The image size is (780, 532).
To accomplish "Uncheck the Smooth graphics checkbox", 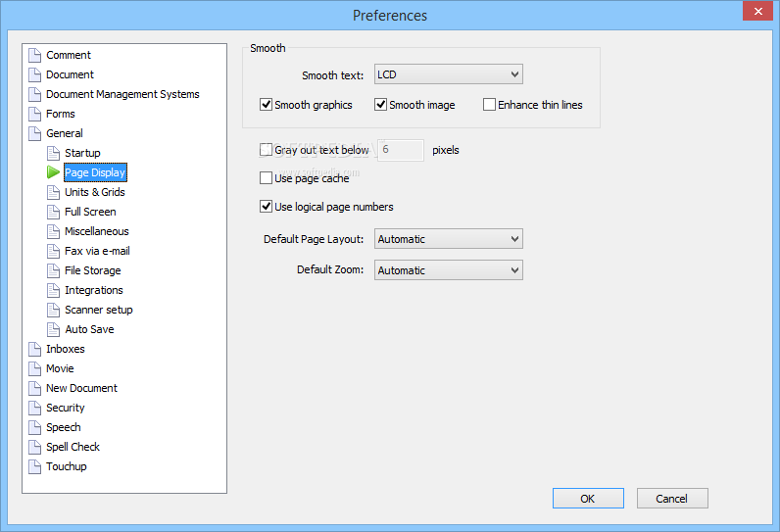I will tap(267, 105).
